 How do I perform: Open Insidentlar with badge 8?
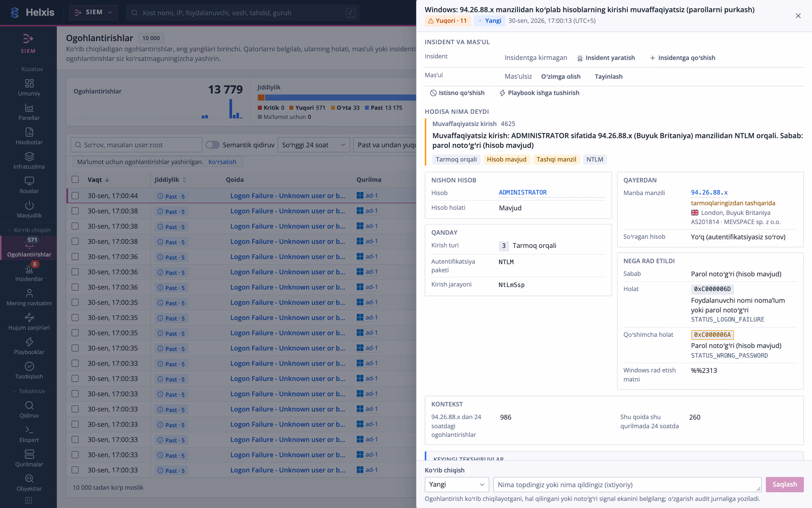[x=29, y=273]
